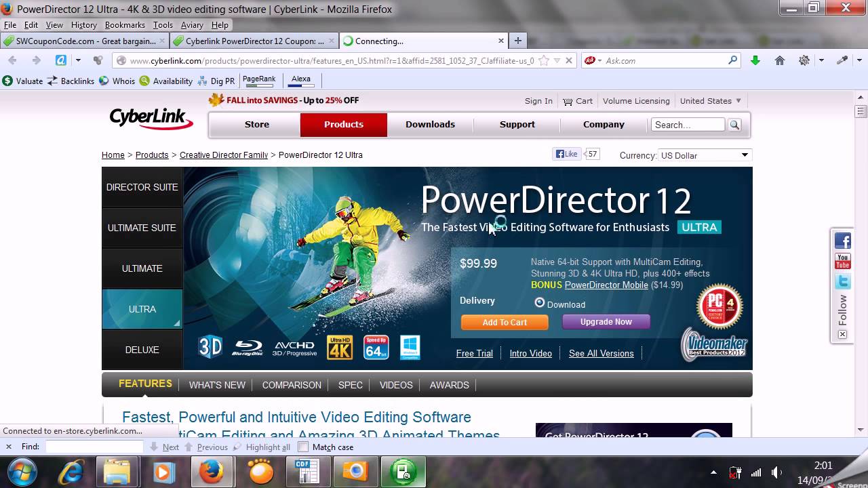Click the browser forward arrow
This screenshot has height=488, width=868.
coord(36,60)
